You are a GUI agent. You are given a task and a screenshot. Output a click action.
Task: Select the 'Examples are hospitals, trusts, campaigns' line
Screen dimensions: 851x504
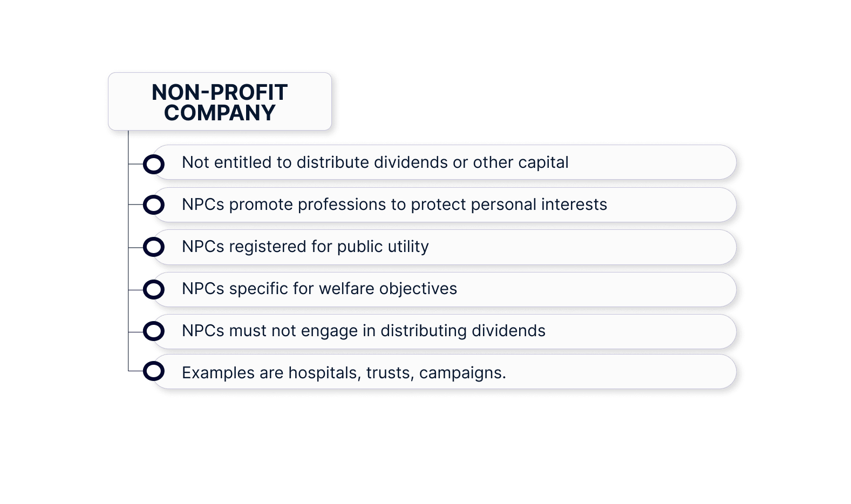344,373
